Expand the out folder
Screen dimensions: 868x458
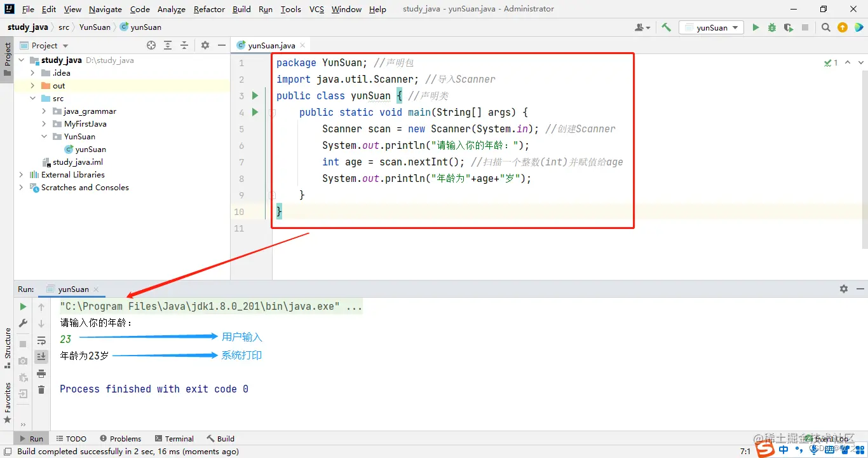(x=32, y=86)
